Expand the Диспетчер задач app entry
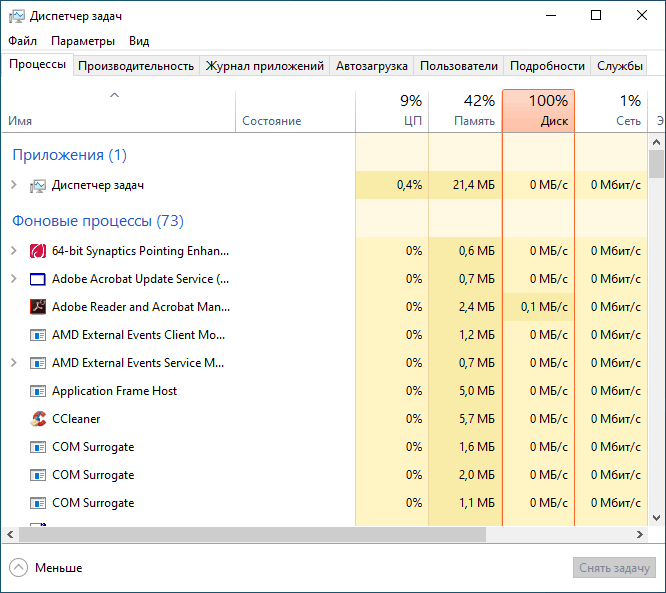The width and height of the screenshot is (666, 593). pos(14,185)
